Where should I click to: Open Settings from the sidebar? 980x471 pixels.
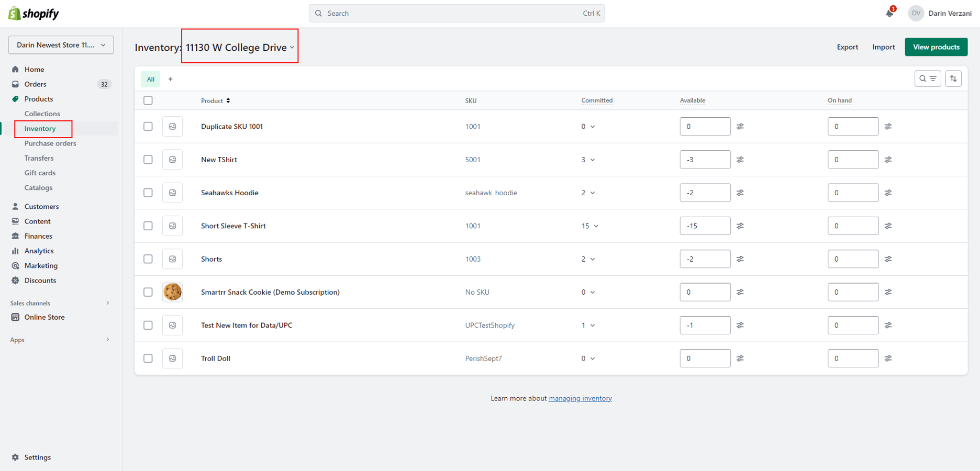click(37, 457)
